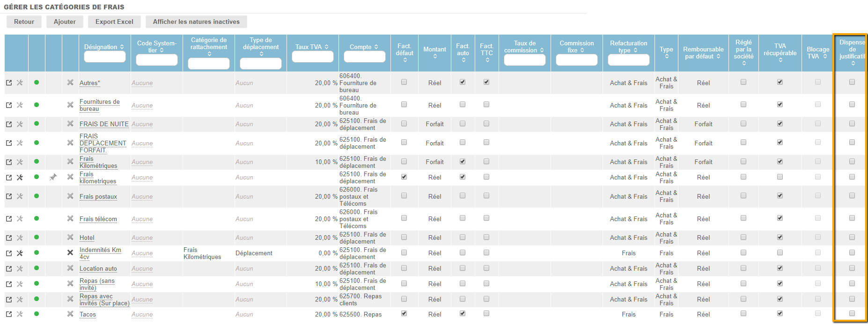Click the tools icon for FRAIS DE NUITE
Image resolution: width=868 pixels, height=331 pixels.
[20, 124]
